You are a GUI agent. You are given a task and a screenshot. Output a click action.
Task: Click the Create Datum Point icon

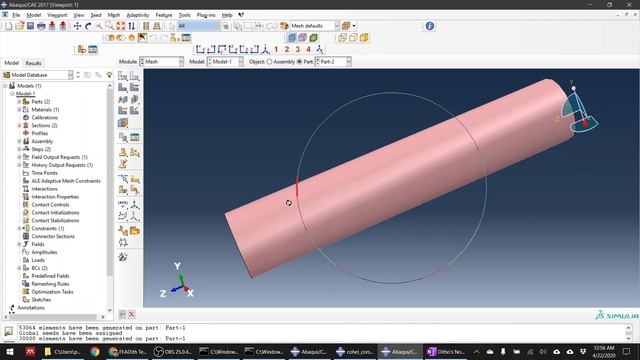click(123, 203)
